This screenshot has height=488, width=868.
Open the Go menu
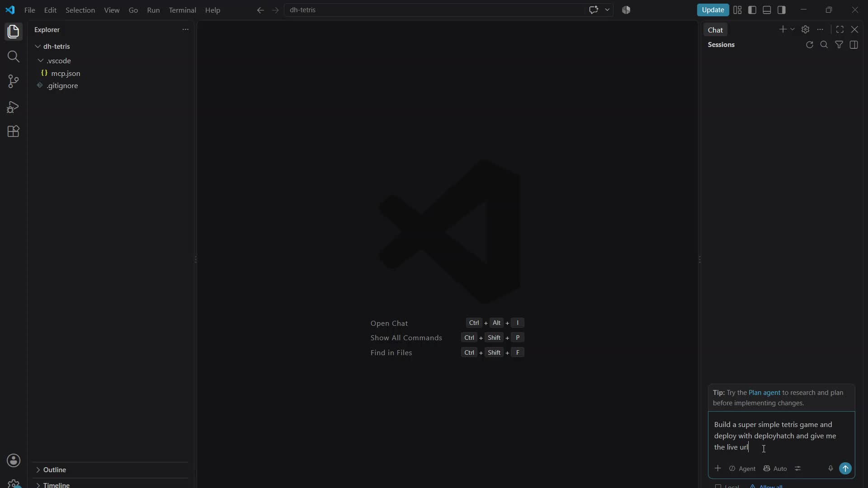tap(133, 10)
